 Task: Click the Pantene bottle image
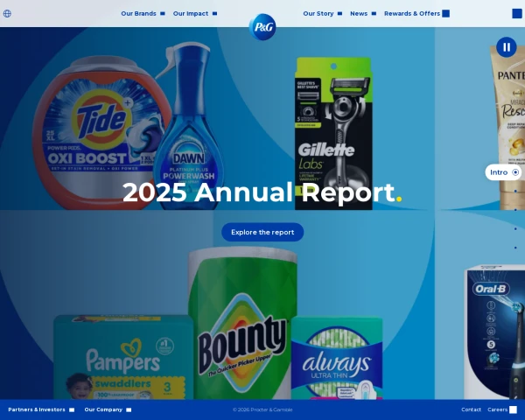coord(509,127)
